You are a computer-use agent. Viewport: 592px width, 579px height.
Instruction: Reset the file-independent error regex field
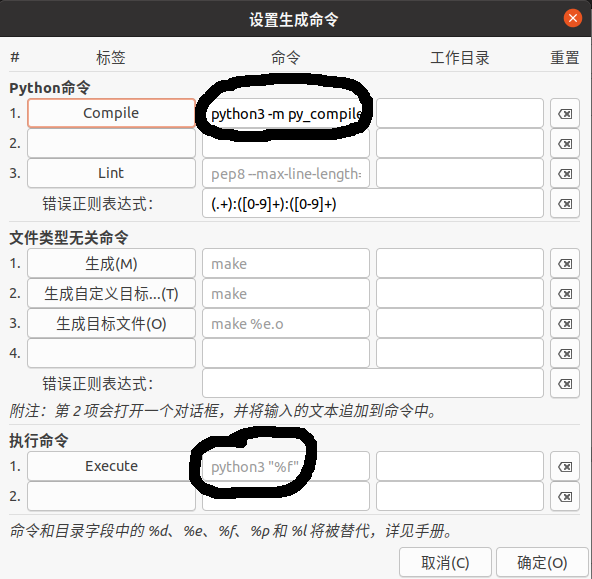(x=565, y=384)
